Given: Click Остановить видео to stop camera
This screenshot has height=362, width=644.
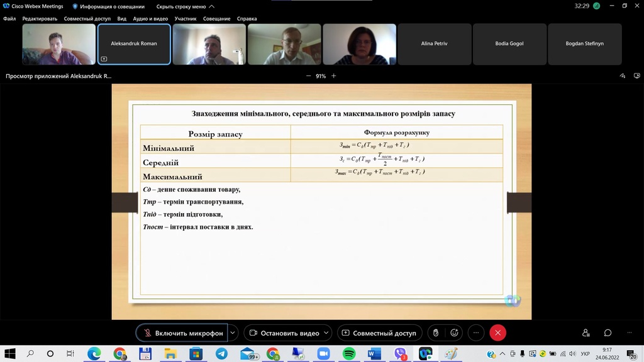Looking at the screenshot, I should click(284, 333).
